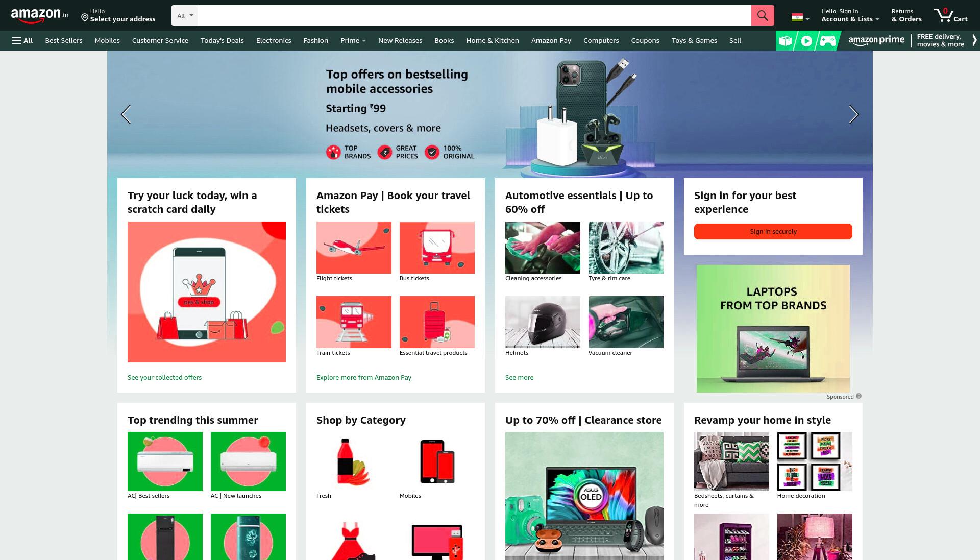Click the location pin to select address
The image size is (980, 560).
coord(85,18)
